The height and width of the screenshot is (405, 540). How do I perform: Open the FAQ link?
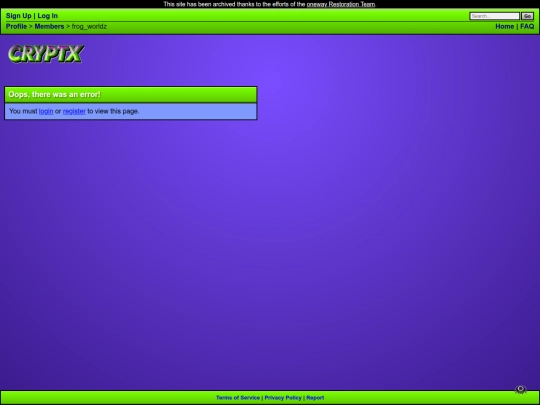pos(527,27)
